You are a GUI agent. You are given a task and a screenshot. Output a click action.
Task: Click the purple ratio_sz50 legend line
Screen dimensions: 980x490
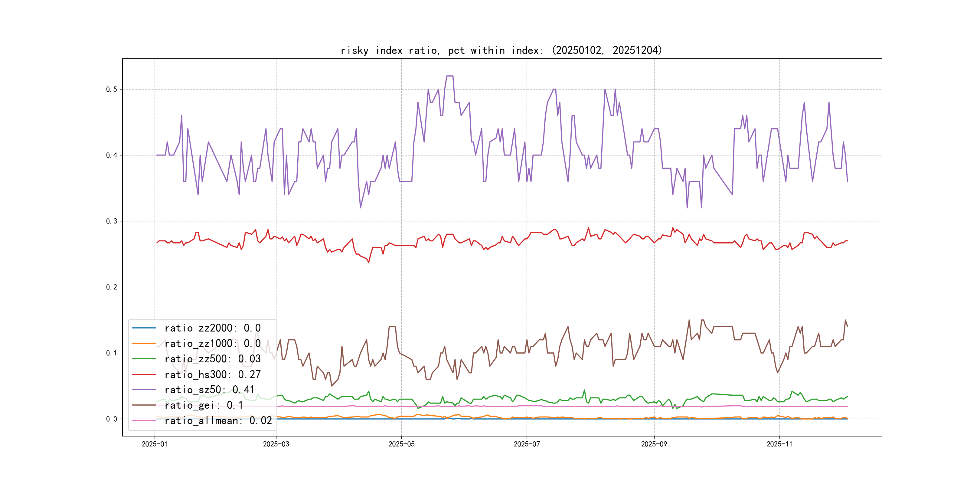click(x=144, y=390)
